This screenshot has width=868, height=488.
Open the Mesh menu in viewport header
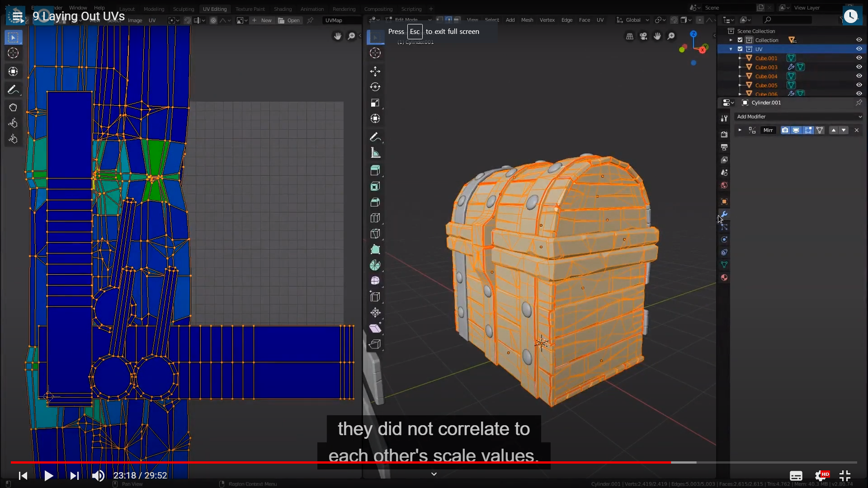[x=527, y=20]
